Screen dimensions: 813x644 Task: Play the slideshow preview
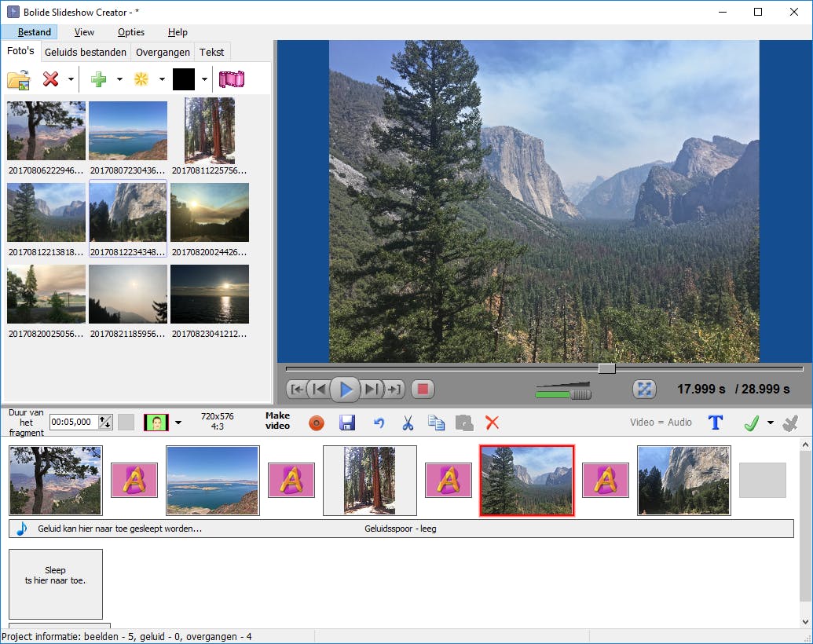click(346, 390)
